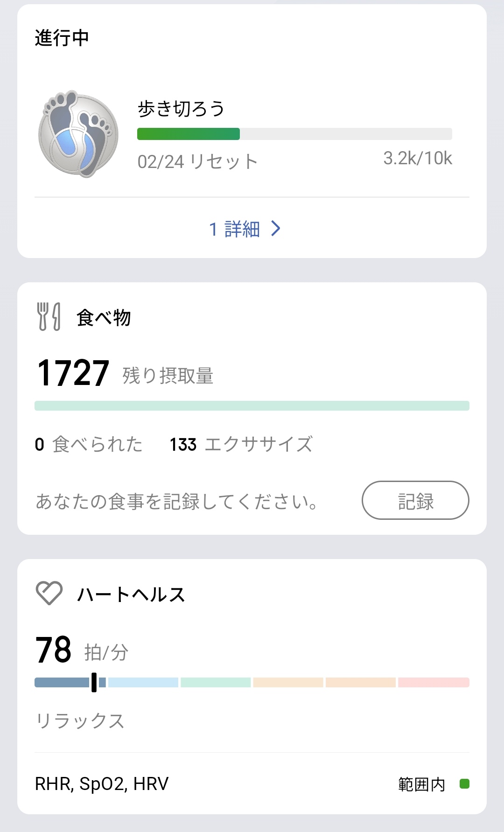The image size is (504, 832).
Task: Tap the 歩き切ろう step progress bar
Action: click(294, 134)
